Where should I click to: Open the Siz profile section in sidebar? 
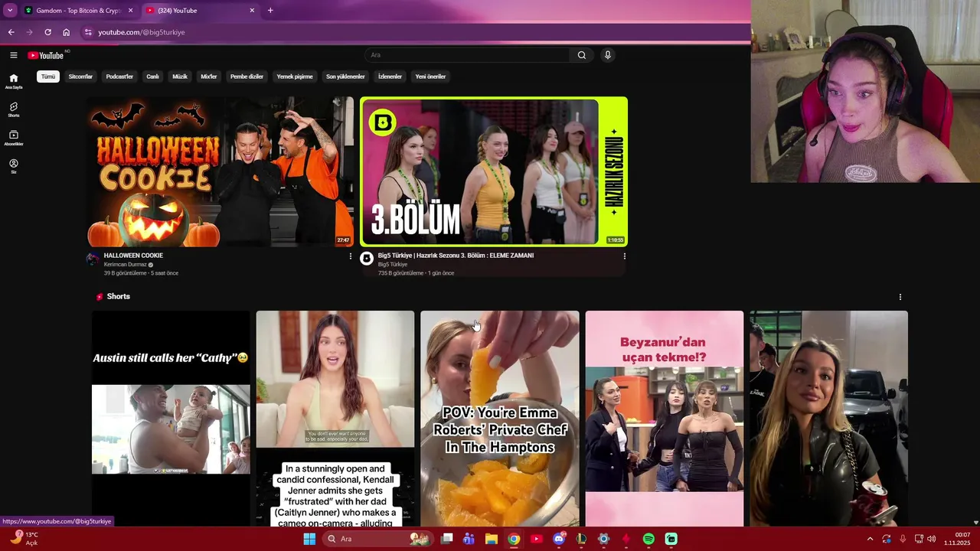click(13, 166)
